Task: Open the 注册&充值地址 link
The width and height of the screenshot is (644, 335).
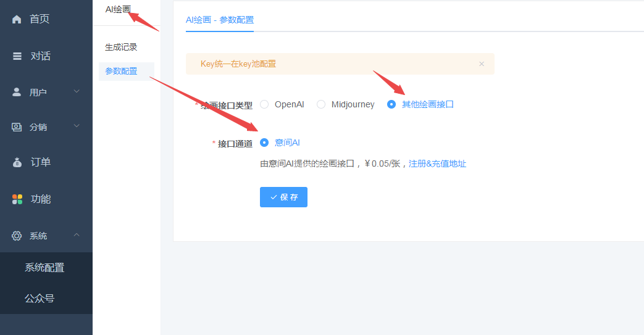Action: point(437,163)
